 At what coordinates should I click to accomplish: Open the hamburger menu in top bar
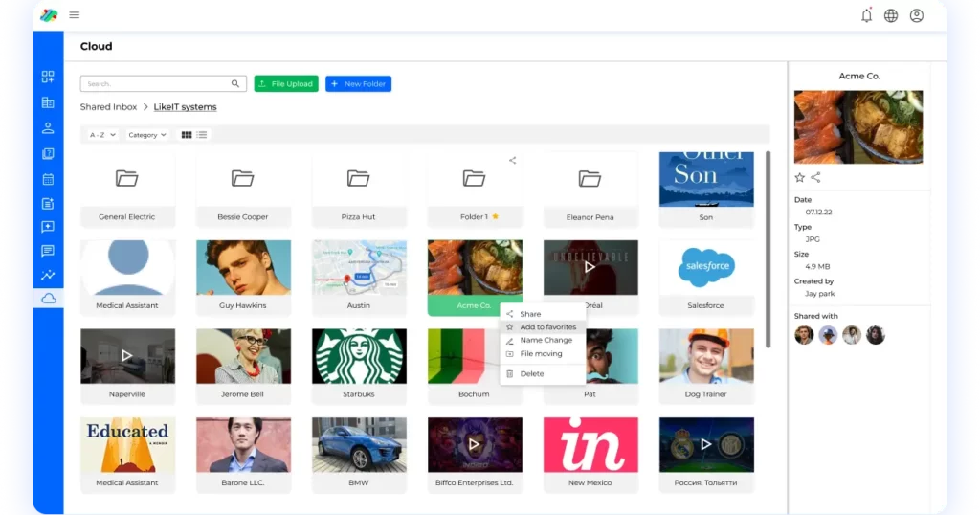pos(75,15)
